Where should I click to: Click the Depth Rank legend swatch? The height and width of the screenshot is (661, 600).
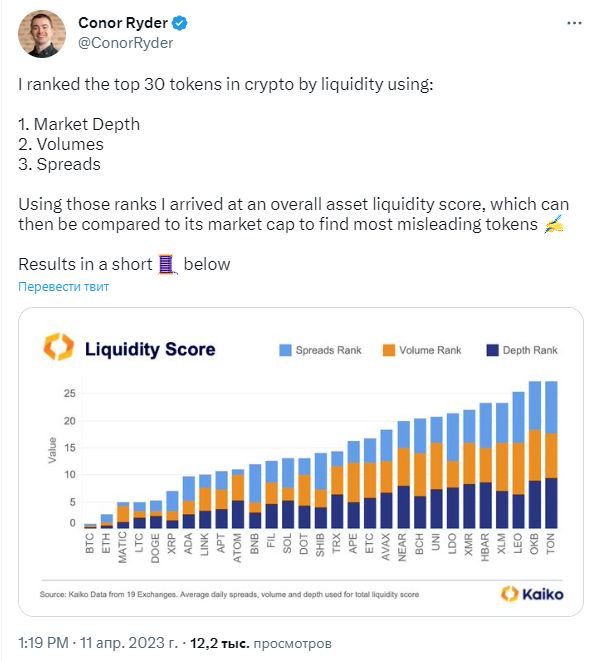pyautogui.click(x=492, y=350)
